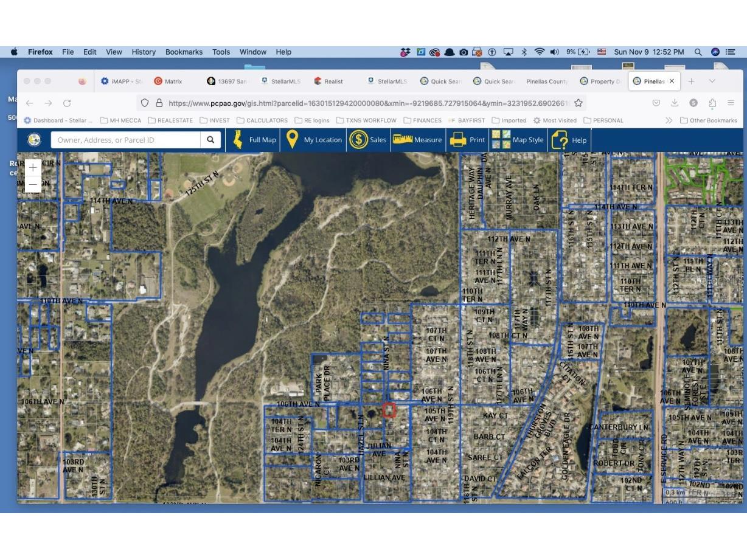747x560 pixels.
Task: Switch to the Realist tab
Action: [328, 81]
